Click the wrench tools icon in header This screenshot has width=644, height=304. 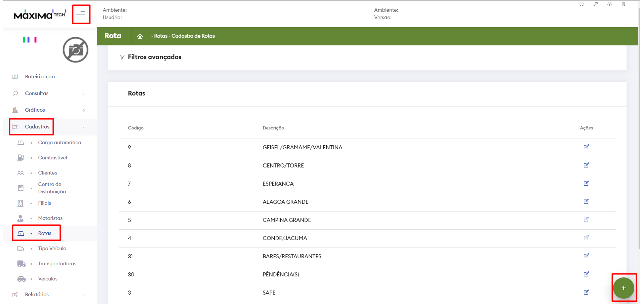pos(595,4)
